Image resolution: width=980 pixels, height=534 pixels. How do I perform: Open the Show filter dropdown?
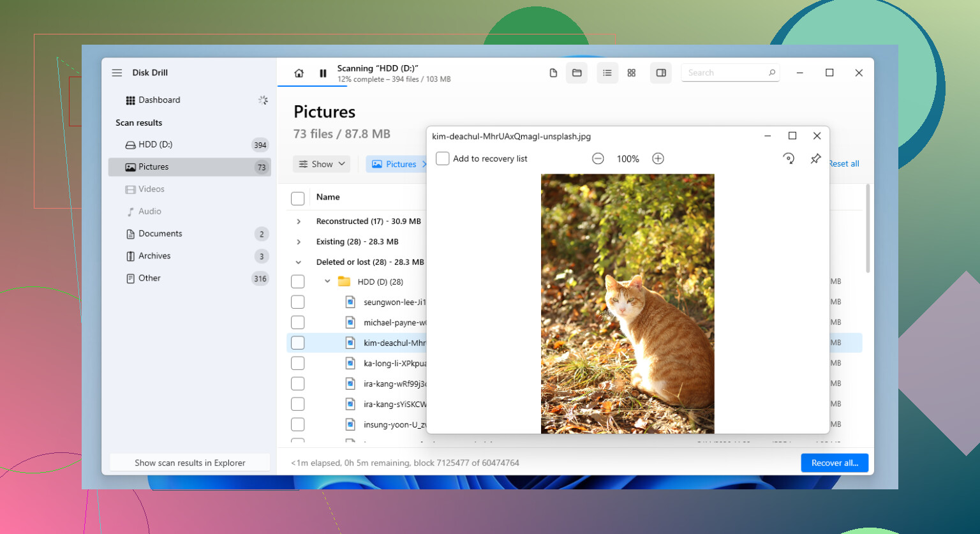coord(322,165)
